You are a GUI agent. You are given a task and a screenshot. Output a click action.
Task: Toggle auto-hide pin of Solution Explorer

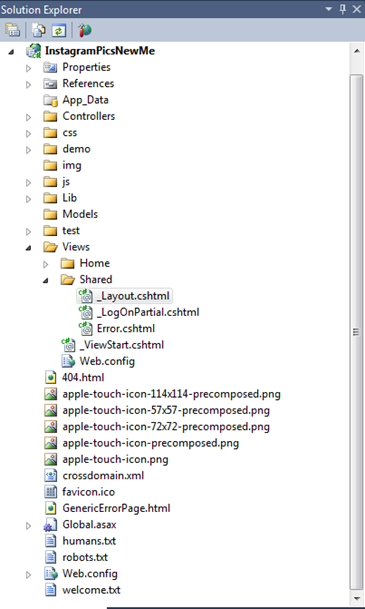point(342,9)
